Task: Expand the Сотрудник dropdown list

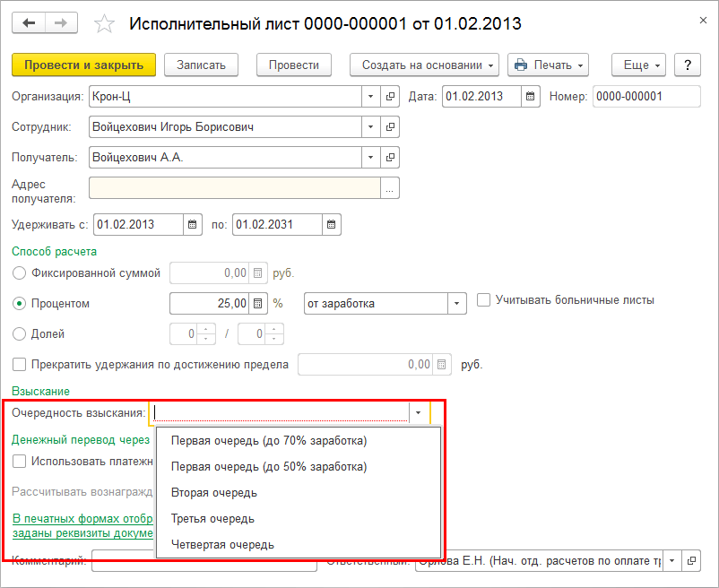Action: tap(371, 127)
